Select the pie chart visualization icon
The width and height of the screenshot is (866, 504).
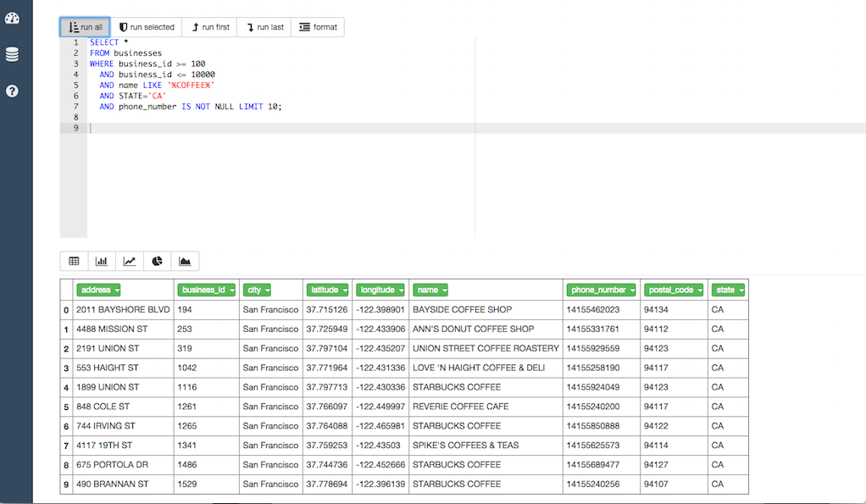[x=158, y=261]
